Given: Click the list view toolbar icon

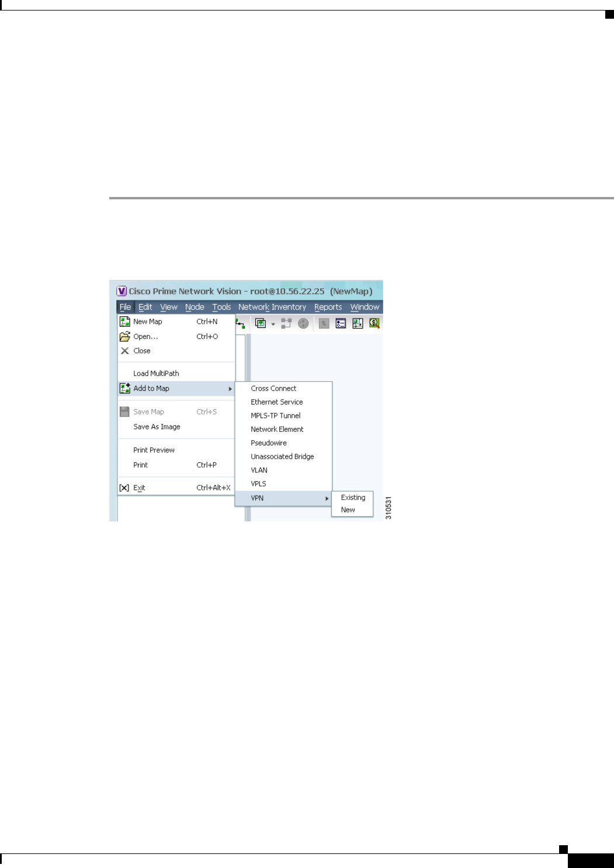Looking at the screenshot, I should (341, 323).
